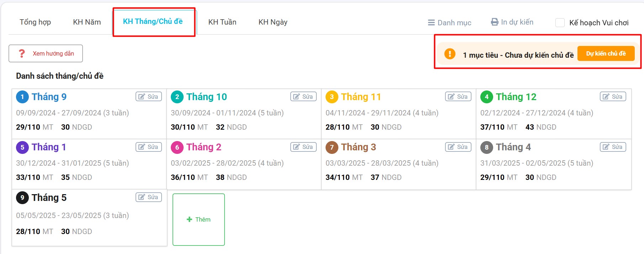
Task: Toggle the Kế hoạch Vui chơi checkbox
Action: [x=560, y=23]
